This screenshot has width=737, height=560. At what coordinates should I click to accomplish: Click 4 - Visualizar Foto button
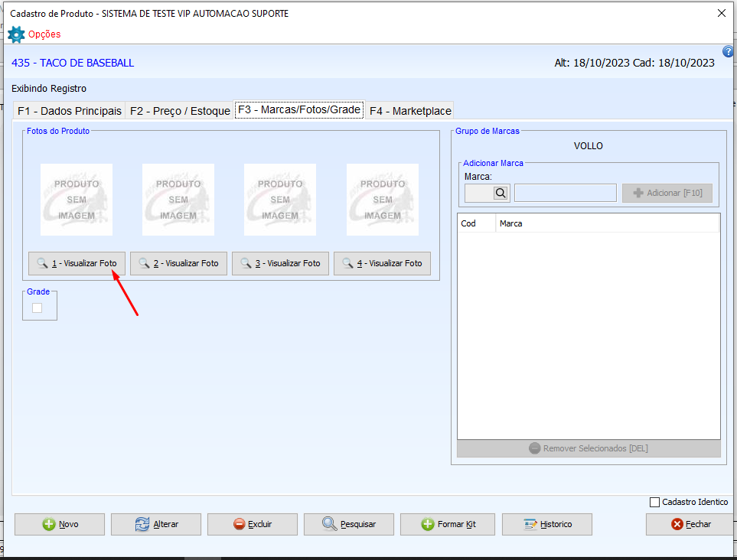[382, 264]
